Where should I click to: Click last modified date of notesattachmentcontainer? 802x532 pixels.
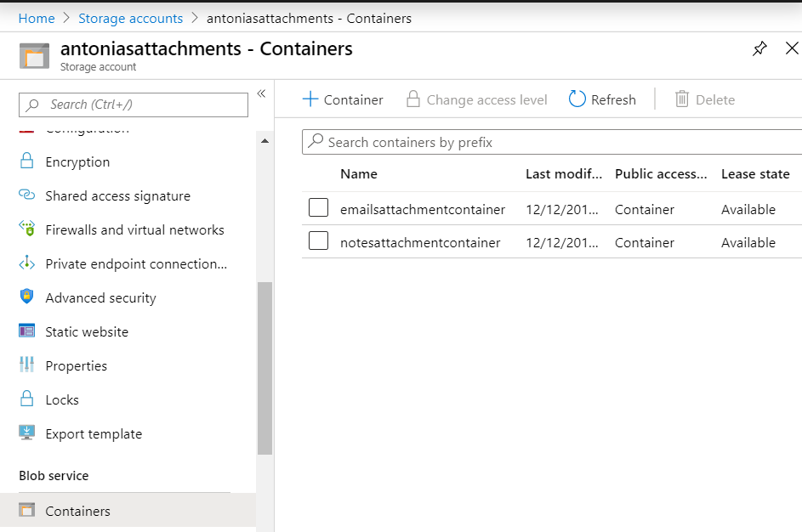click(561, 242)
